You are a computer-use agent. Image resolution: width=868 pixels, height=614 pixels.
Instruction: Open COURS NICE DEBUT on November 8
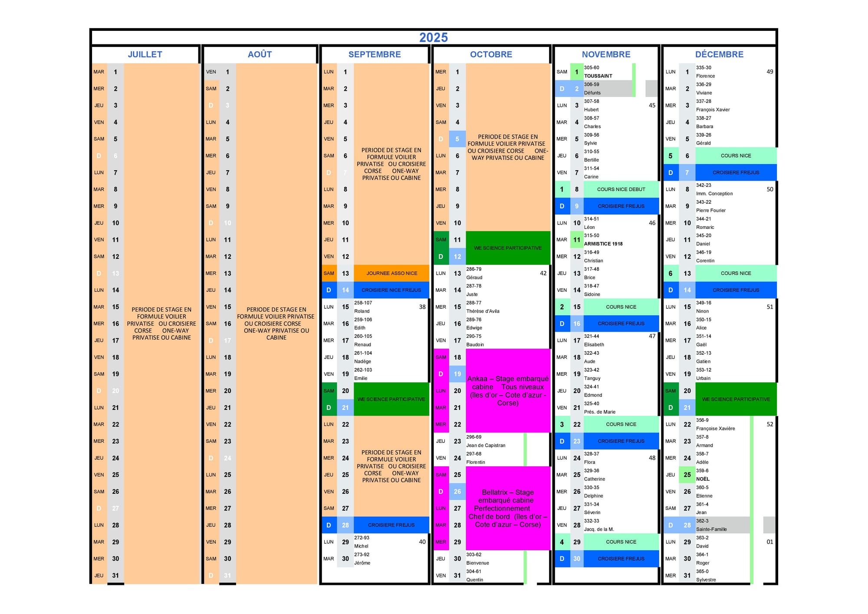[x=621, y=189]
